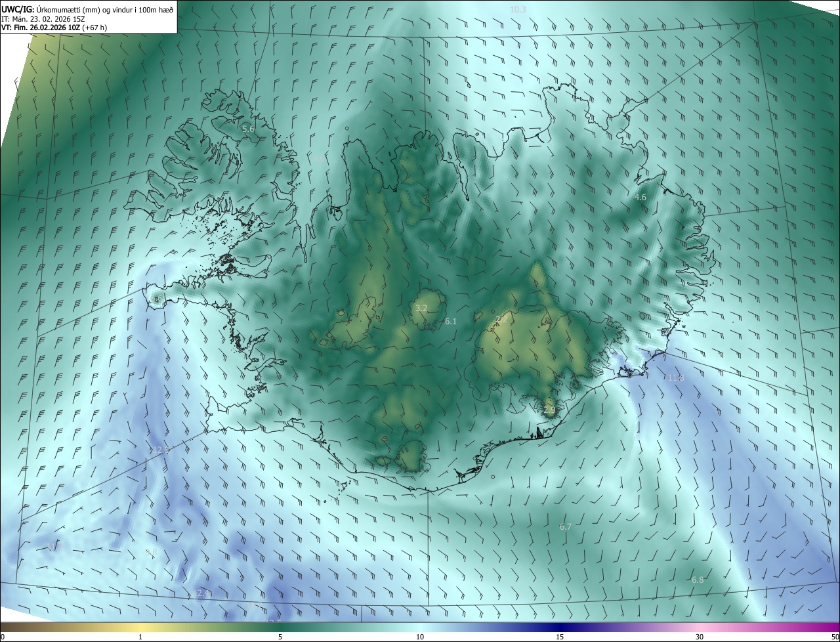Click the valid time "VT: Fim. 26.02.2026 10Z (+67 h)"
Image resolution: width=840 pixels, height=642 pixels.
coord(54,28)
